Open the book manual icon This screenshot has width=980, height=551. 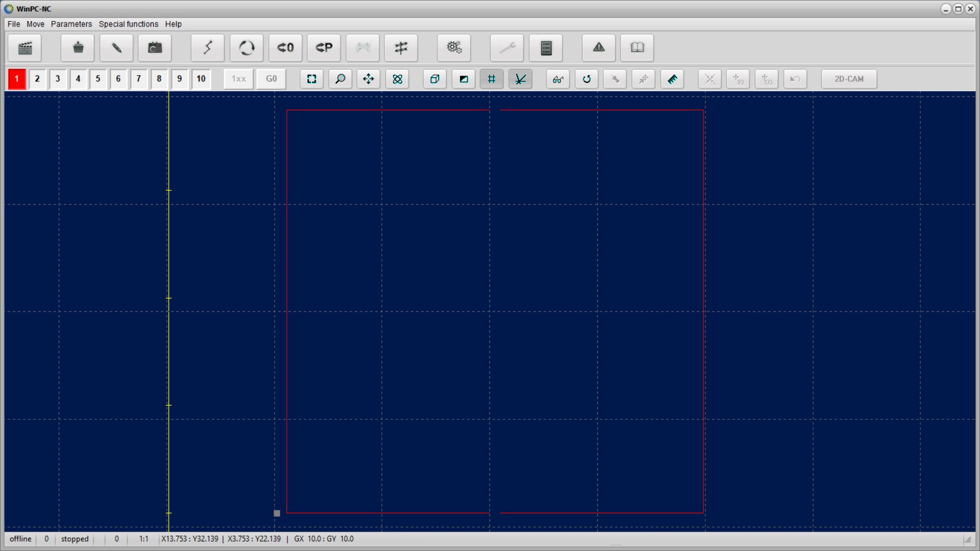(x=637, y=48)
